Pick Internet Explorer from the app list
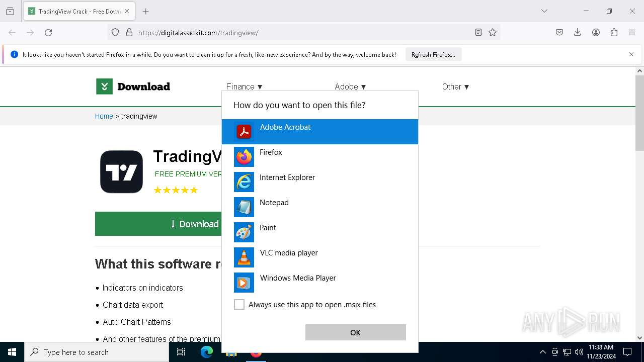The width and height of the screenshot is (644, 362). click(x=319, y=182)
